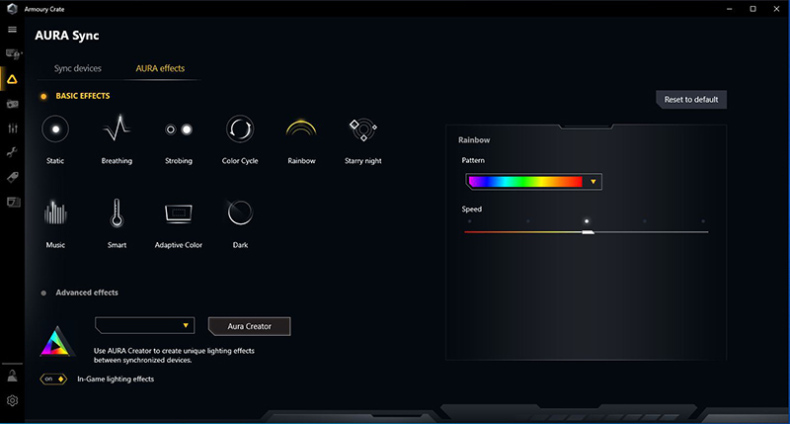Expand the advanced effects profile dropdown

click(x=145, y=325)
